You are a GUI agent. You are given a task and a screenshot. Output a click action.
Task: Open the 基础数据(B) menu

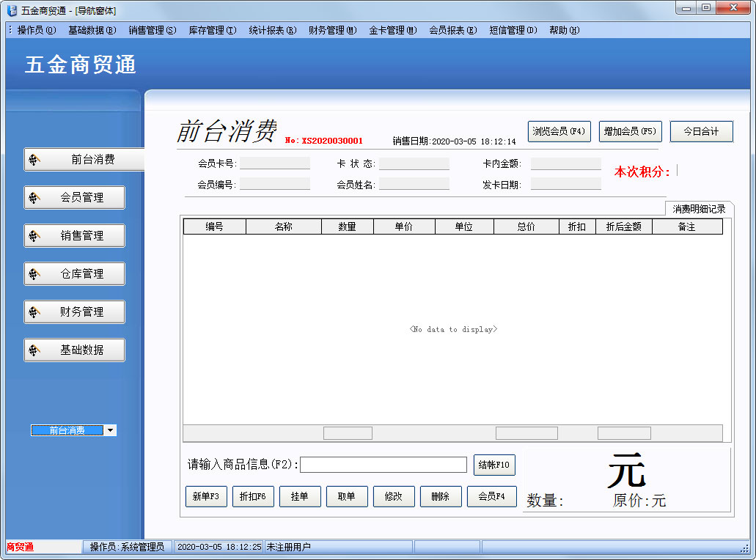tap(92, 30)
